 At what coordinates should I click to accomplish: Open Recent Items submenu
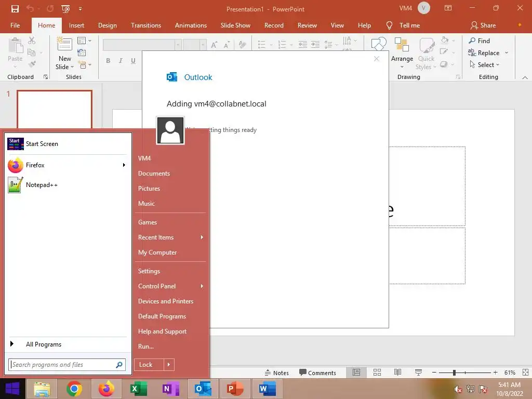pos(170,237)
